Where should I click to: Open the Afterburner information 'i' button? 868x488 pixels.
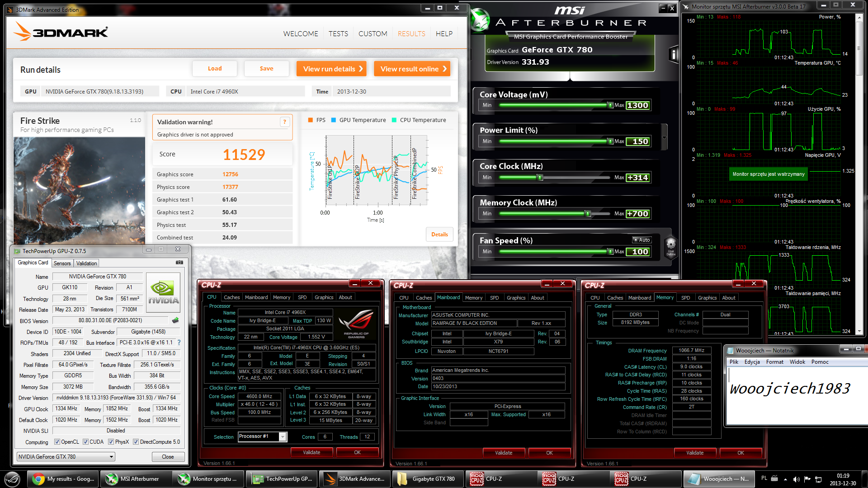point(673,55)
